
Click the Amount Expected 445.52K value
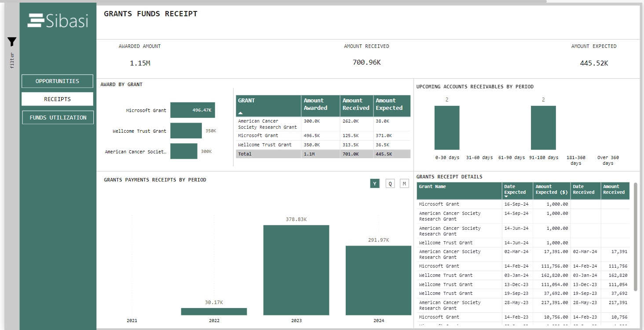tap(594, 63)
